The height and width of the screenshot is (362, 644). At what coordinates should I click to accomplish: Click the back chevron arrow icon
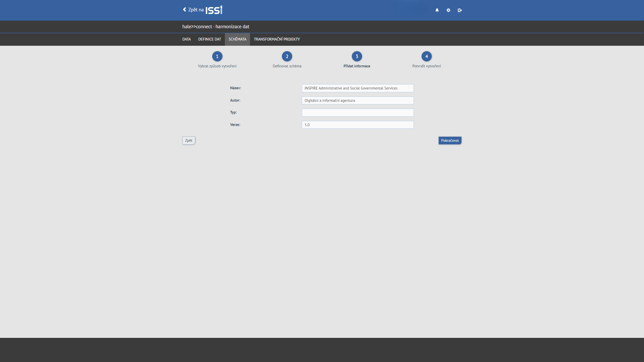coord(184,10)
